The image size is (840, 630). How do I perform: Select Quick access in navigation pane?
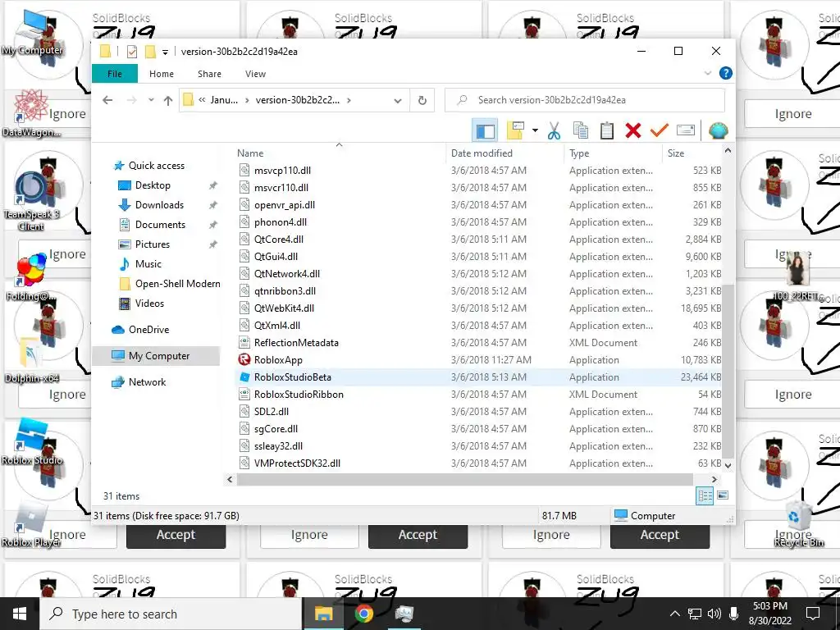pyautogui.click(x=157, y=166)
